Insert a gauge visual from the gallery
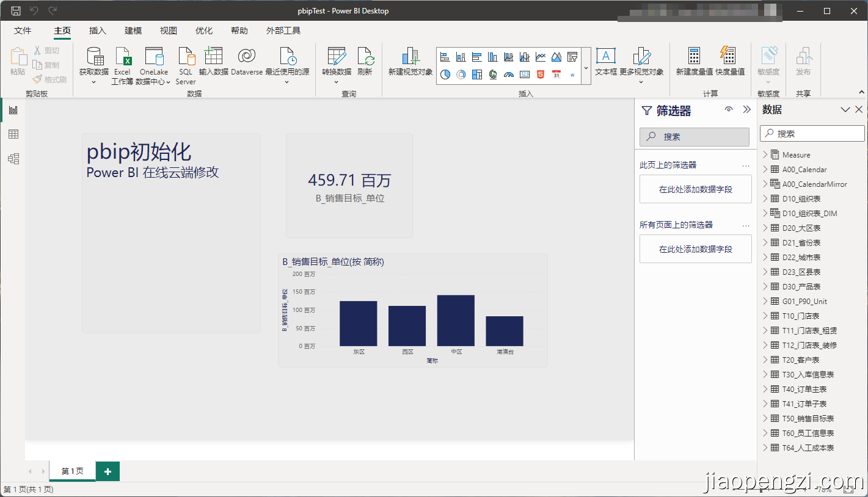Image resolution: width=868 pixels, height=497 pixels. click(509, 74)
